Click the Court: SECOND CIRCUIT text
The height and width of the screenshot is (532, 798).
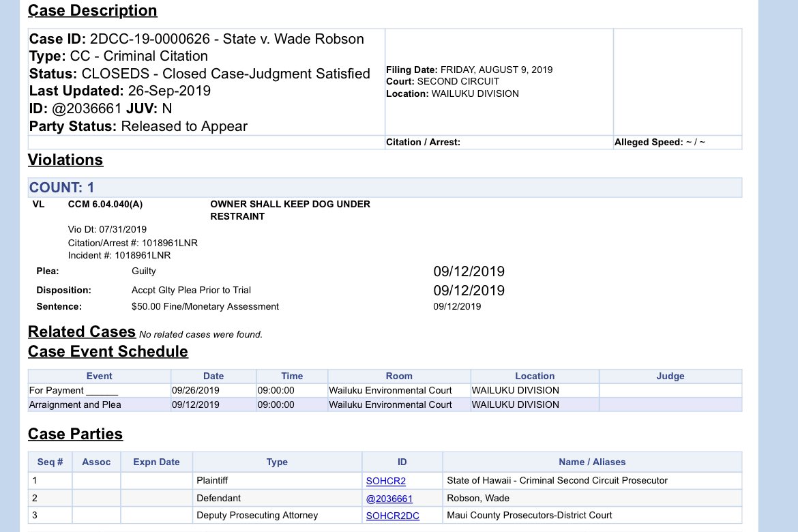click(x=442, y=81)
